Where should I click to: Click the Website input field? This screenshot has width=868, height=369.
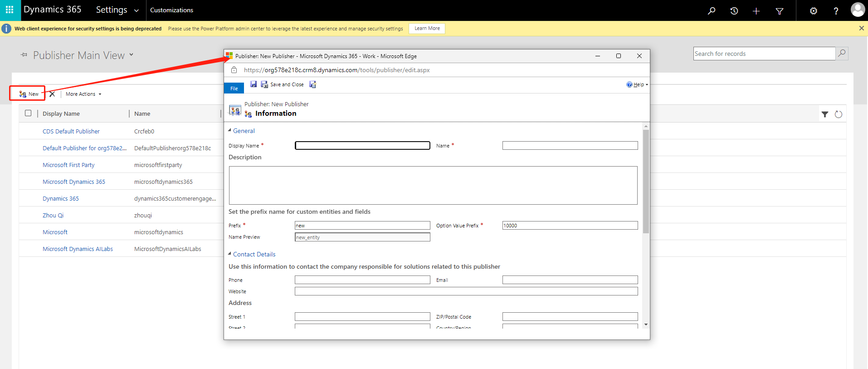(466, 291)
